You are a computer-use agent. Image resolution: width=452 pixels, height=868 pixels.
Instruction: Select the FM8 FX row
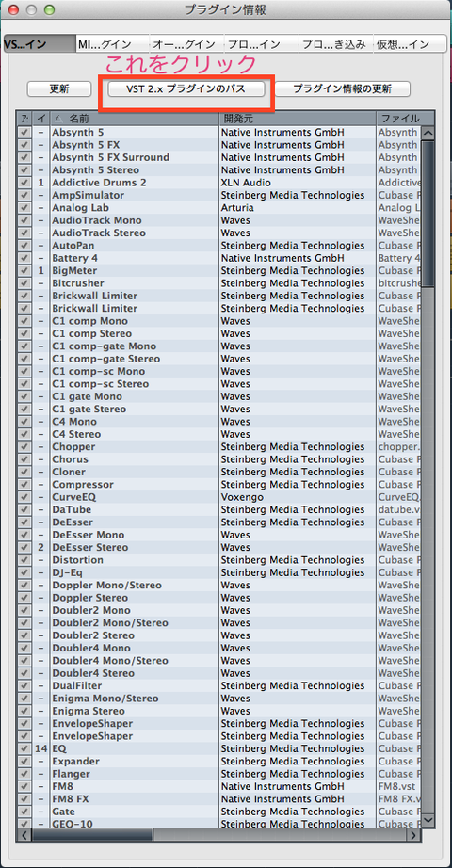(x=220, y=798)
